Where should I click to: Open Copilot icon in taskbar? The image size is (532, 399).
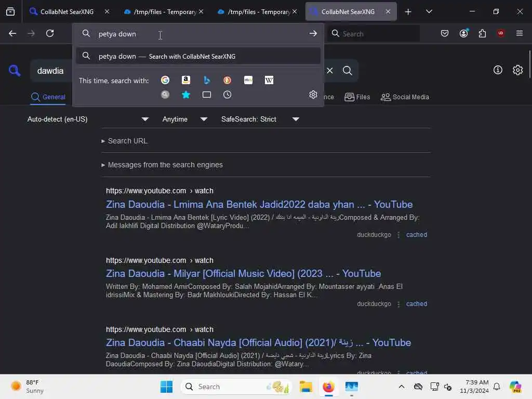pyautogui.click(x=515, y=387)
